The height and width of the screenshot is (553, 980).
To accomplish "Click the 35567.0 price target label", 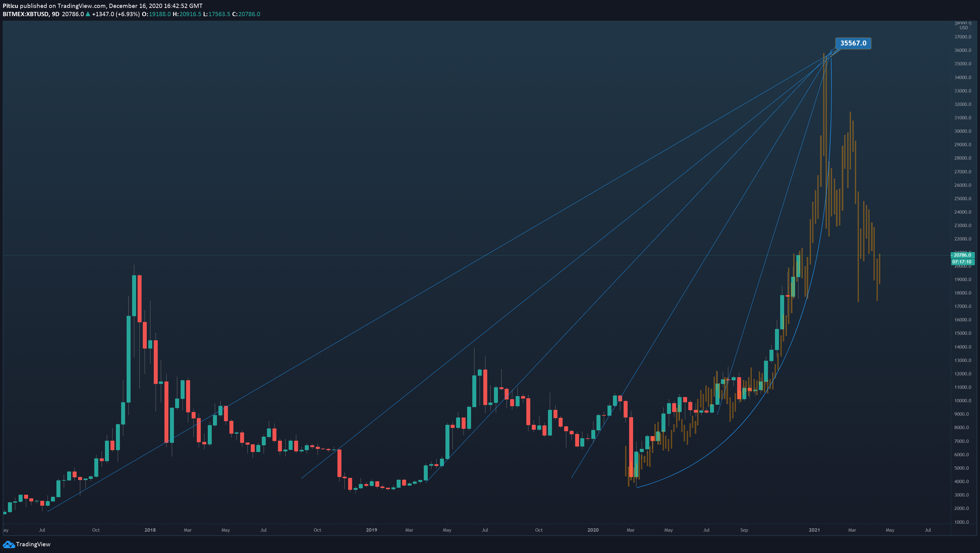I will click(x=853, y=43).
